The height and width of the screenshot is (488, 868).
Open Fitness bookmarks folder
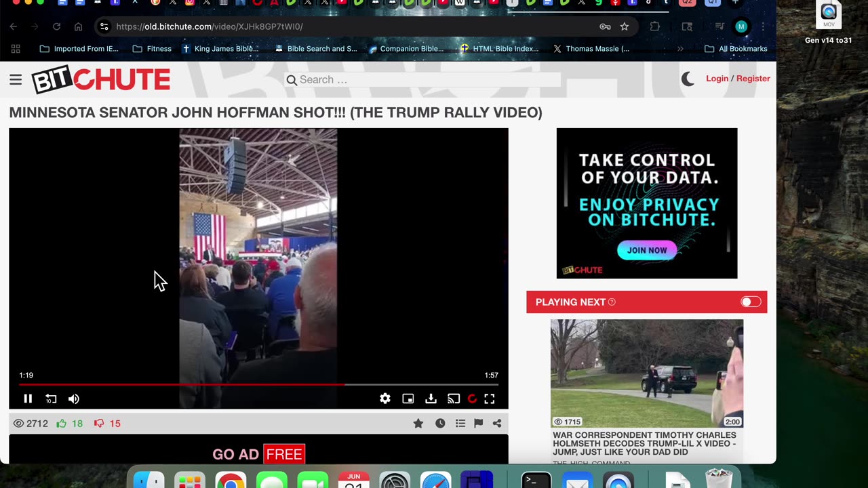pyautogui.click(x=152, y=49)
